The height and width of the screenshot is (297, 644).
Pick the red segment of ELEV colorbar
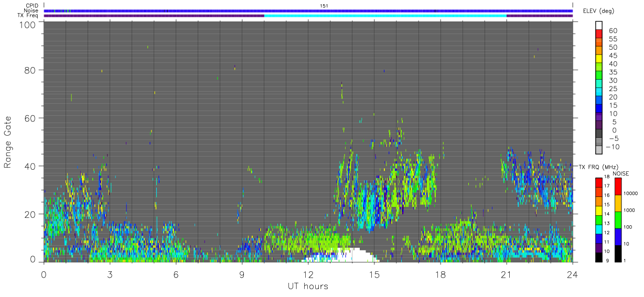pos(599,32)
